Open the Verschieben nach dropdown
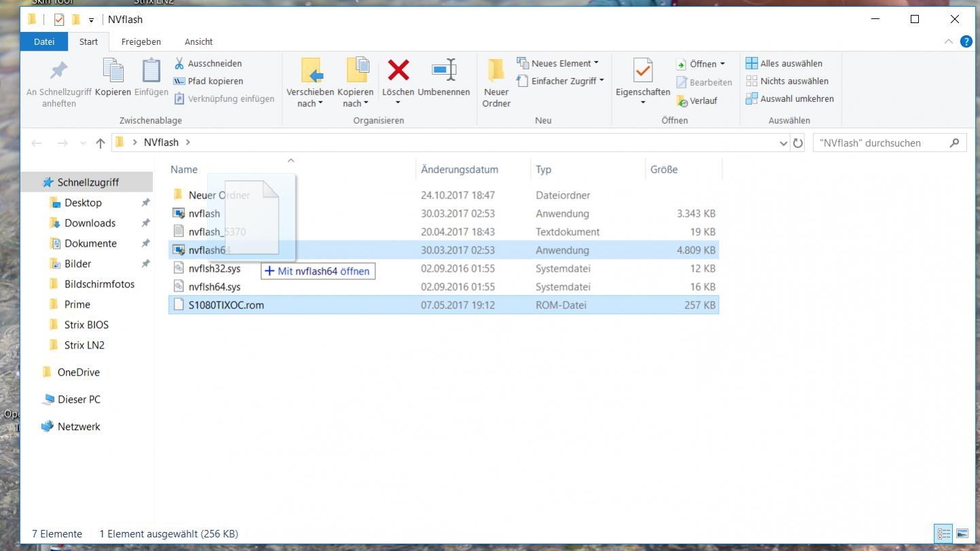 [x=311, y=84]
